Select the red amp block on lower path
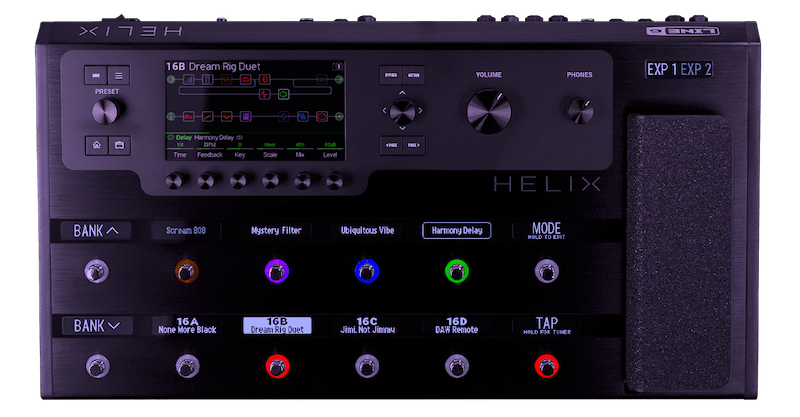 (188, 117)
